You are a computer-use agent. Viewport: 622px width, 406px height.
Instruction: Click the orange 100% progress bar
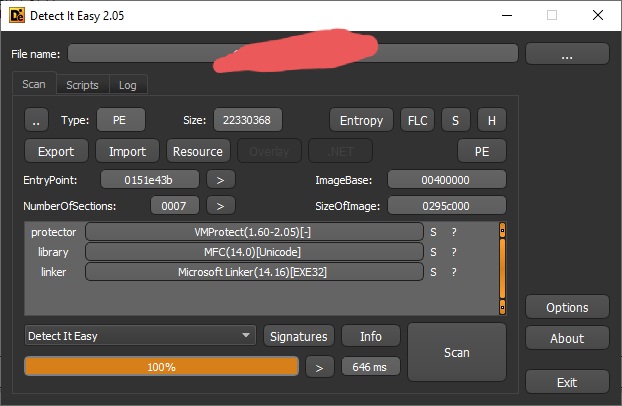click(x=161, y=367)
